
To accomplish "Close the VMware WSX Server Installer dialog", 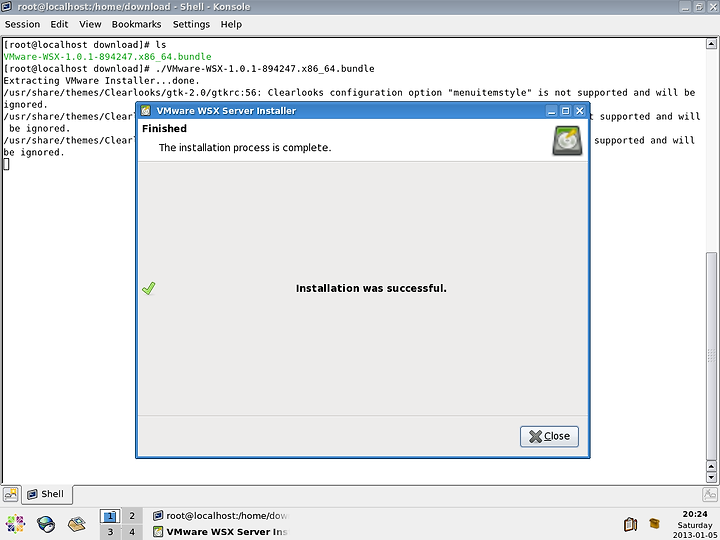I will (x=549, y=436).
